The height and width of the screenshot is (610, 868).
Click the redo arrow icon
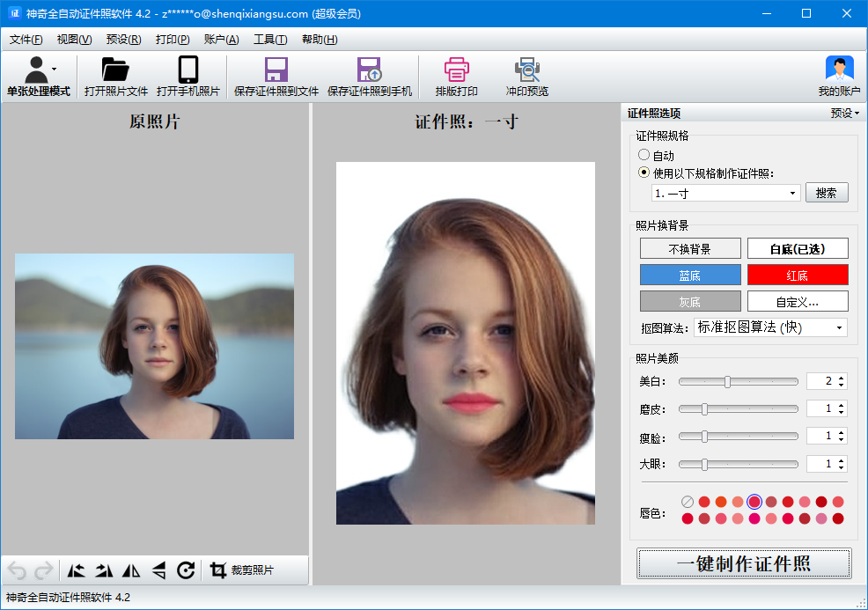click(x=43, y=570)
